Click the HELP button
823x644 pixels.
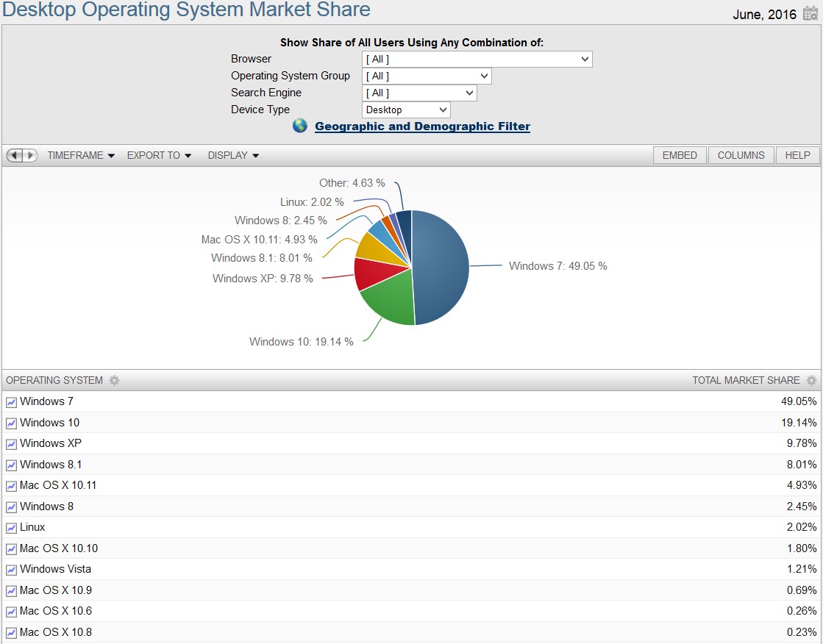pos(797,155)
